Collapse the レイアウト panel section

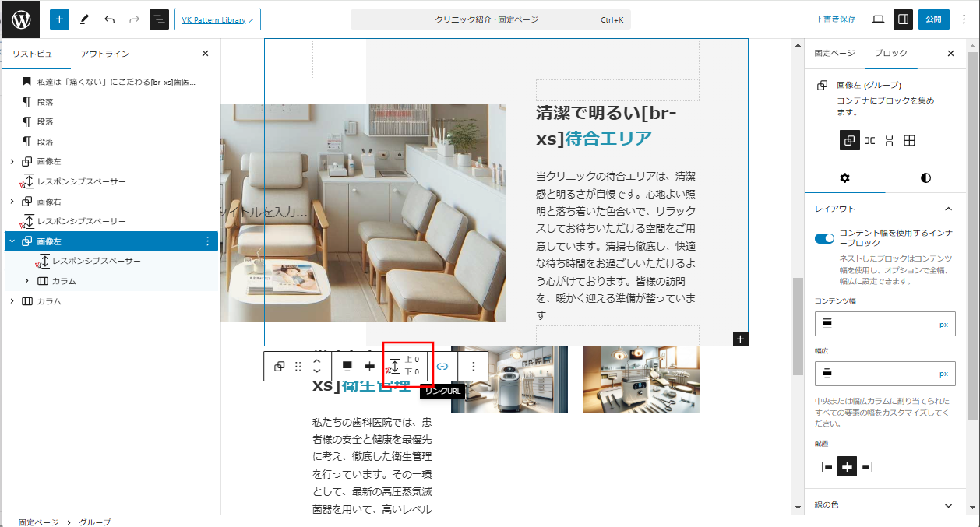point(948,209)
